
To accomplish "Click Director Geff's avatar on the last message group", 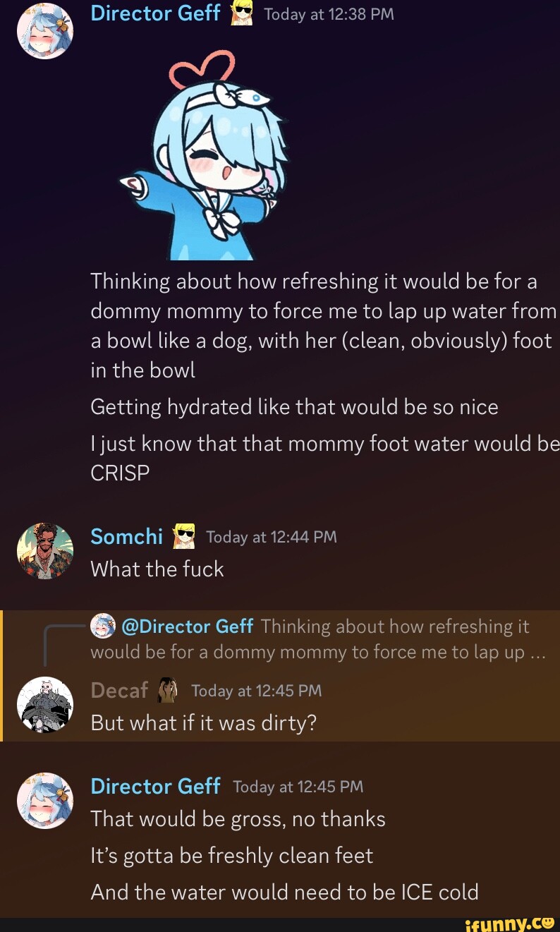I will (x=44, y=801).
